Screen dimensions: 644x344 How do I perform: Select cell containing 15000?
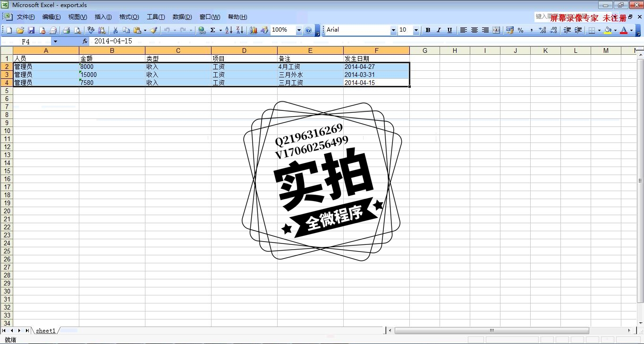(x=112, y=75)
